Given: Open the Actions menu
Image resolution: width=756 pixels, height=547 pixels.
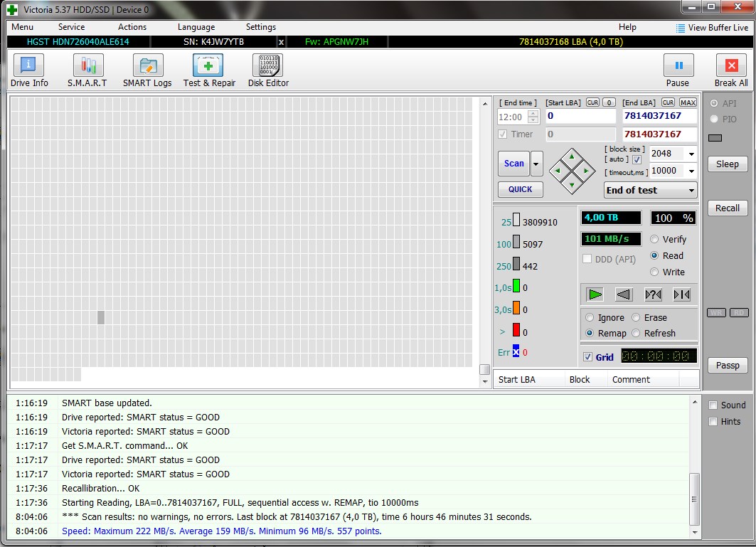Looking at the screenshot, I should pyautogui.click(x=132, y=27).
